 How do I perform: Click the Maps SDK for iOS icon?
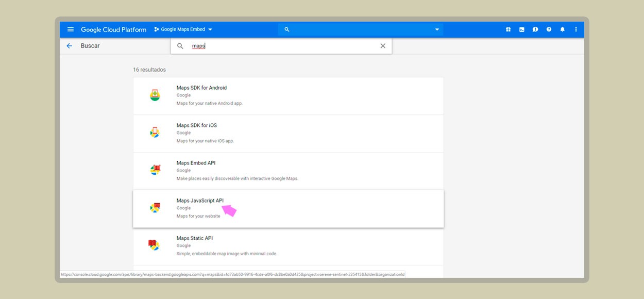click(x=155, y=132)
